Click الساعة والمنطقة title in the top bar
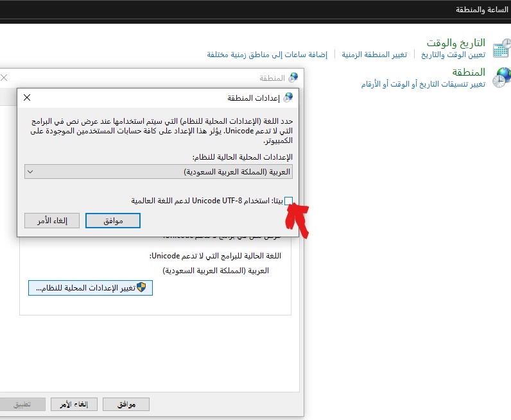Viewport: 511px width, 420px height. (481, 10)
